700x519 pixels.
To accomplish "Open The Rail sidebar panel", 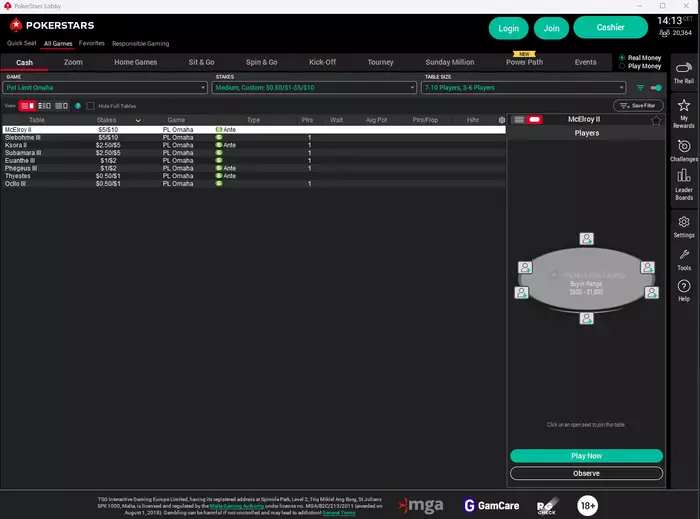I will [683, 73].
